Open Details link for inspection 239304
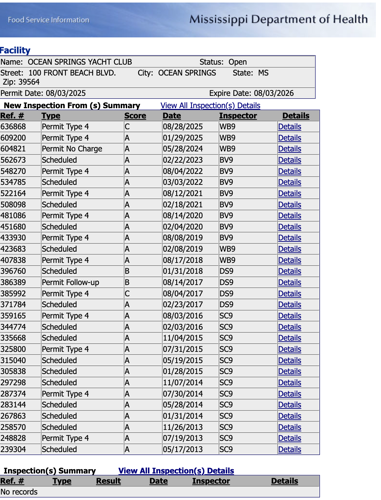The width and height of the screenshot is (381, 500). [289, 449]
